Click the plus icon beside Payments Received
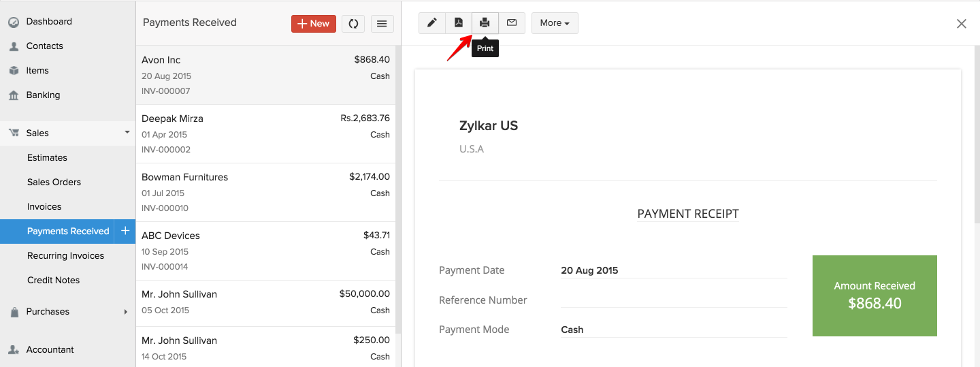 coord(125,231)
